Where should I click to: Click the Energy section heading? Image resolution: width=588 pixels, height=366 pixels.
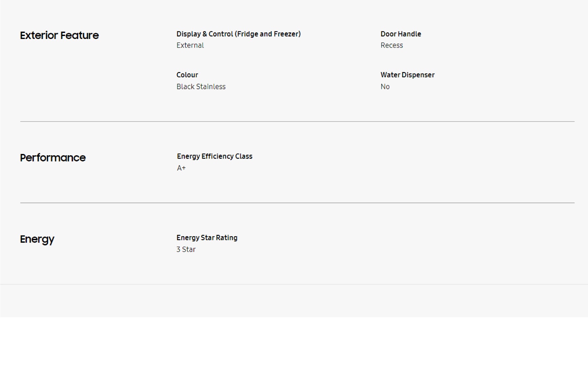tap(37, 239)
